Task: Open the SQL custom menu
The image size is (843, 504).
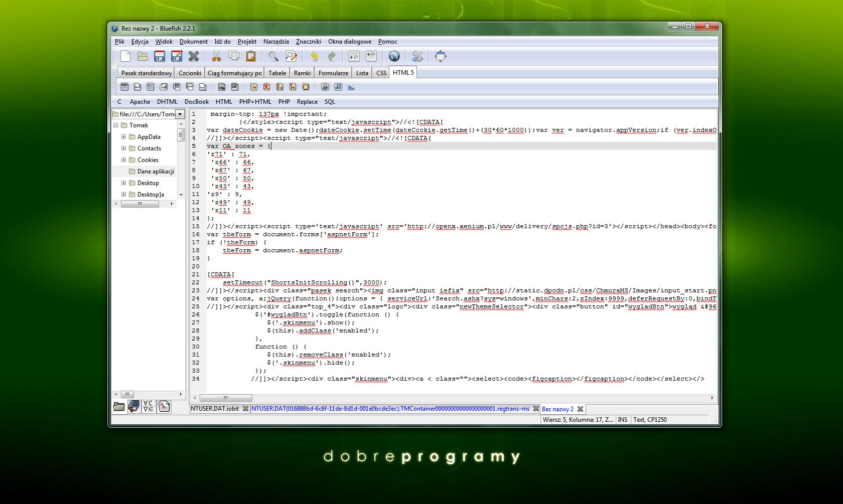Action: 330,102
